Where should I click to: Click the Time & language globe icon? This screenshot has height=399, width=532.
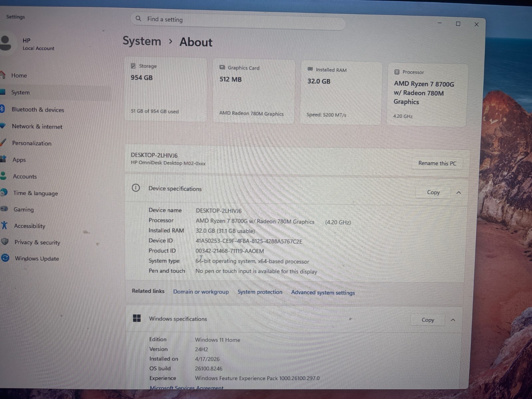click(x=4, y=192)
